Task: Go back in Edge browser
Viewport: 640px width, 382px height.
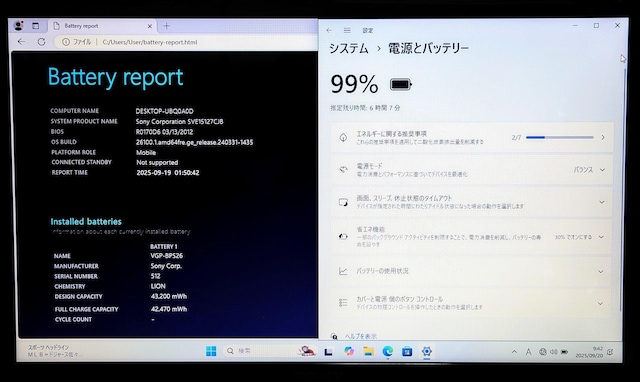Action: point(21,42)
